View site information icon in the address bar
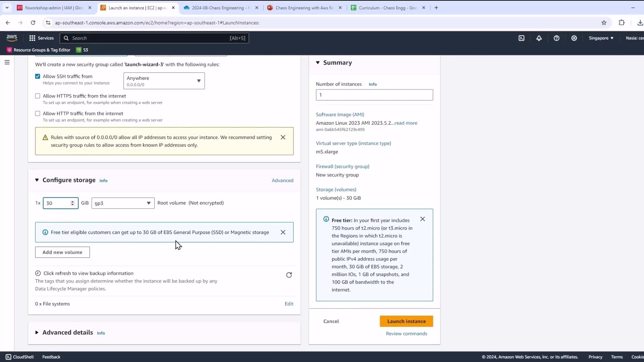The image size is (644, 362). (x=48, y=23)
